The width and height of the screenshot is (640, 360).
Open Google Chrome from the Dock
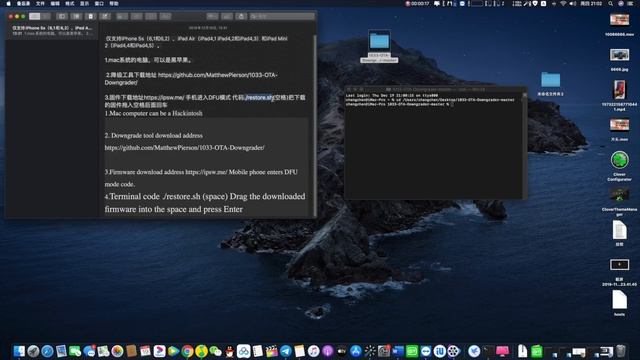coord(187,351)
